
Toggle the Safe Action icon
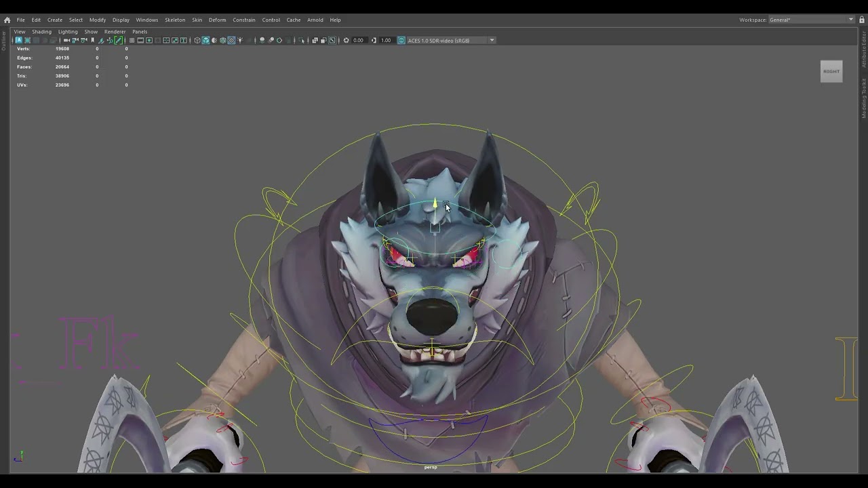[x=175, y=40]
